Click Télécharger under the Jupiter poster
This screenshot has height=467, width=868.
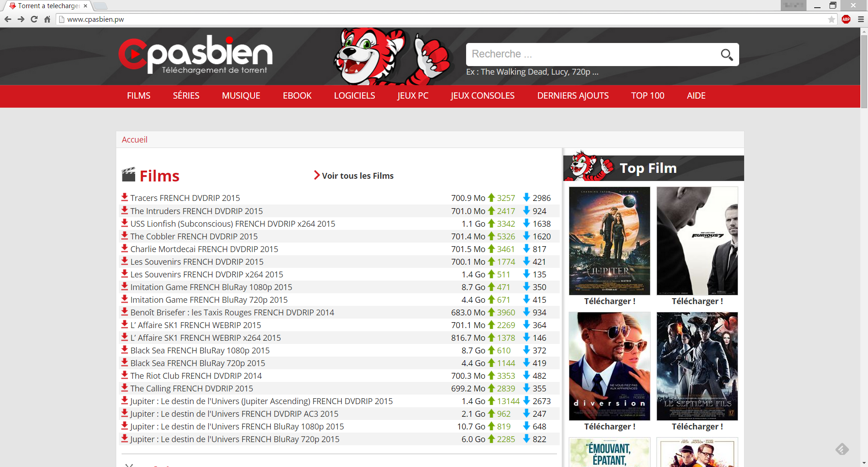pyautogui.click(x=609, y=301)
